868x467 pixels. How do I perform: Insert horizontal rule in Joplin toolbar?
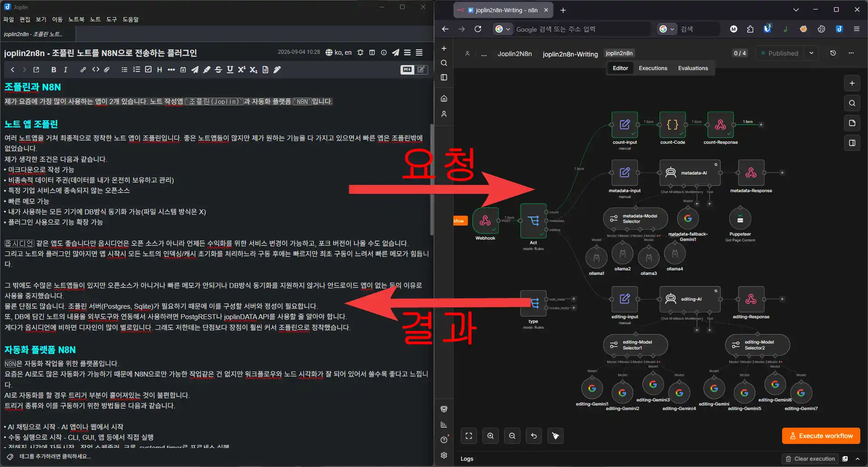[171, 70]
